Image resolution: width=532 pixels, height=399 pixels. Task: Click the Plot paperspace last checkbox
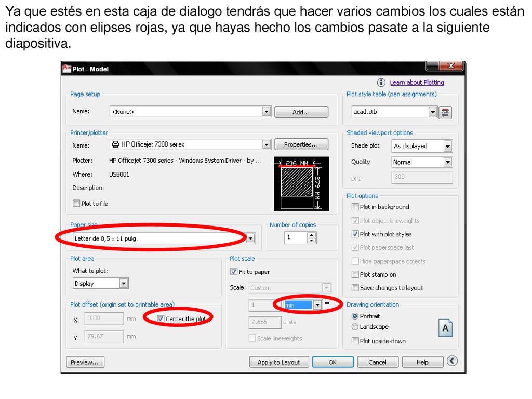[x=355, y=247]
